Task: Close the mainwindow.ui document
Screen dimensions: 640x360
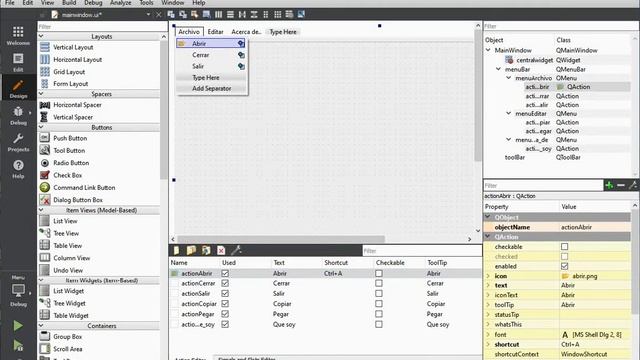Action: [x=159, y=15]
